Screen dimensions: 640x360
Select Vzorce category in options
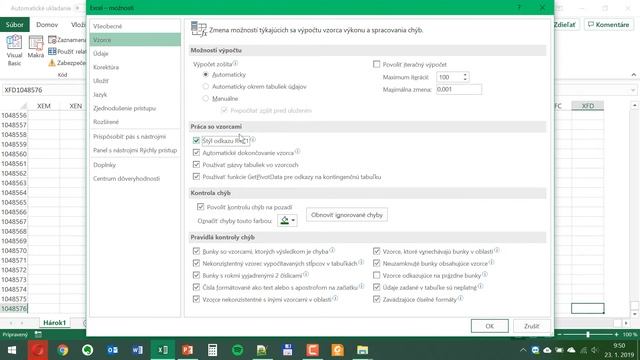tap(135, 40)
